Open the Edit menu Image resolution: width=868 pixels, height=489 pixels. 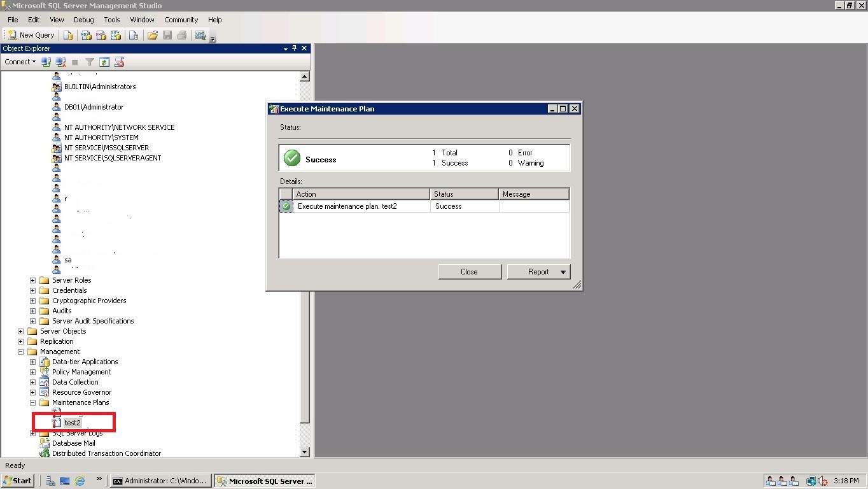pyautogui.click(x=34, y=20)
